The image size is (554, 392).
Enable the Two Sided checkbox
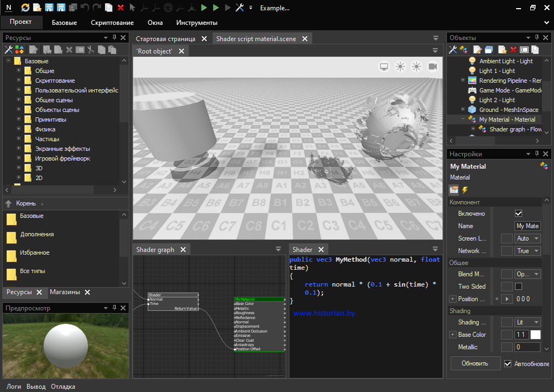tap(518, 287)
